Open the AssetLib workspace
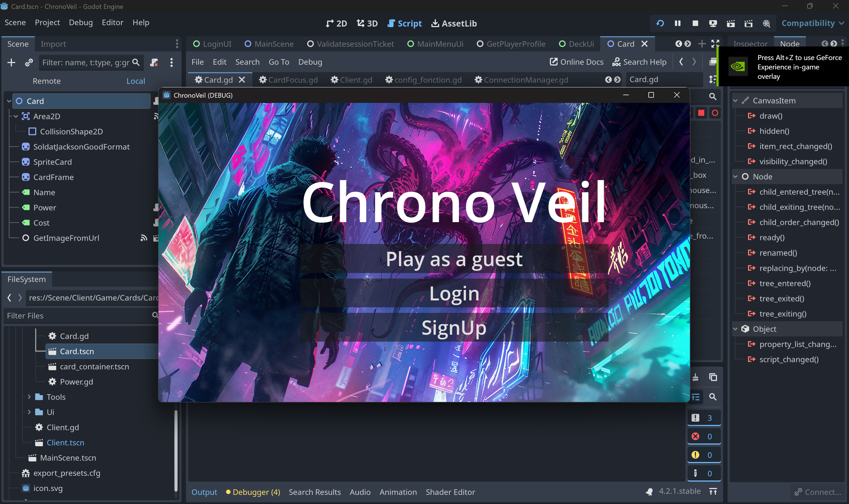The height and width of the screenshot is (504, 849). pos(454,24)
